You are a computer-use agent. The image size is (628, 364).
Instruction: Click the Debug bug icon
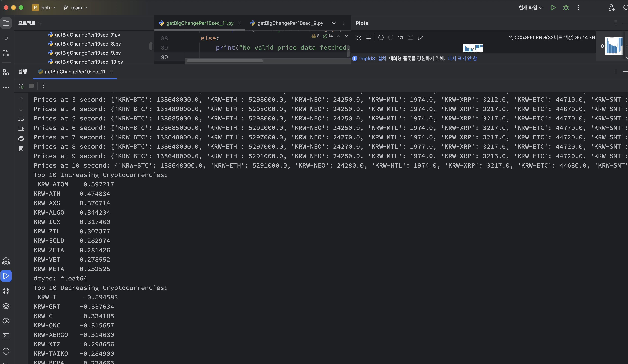pyautogui.click(x=566, y=8)
